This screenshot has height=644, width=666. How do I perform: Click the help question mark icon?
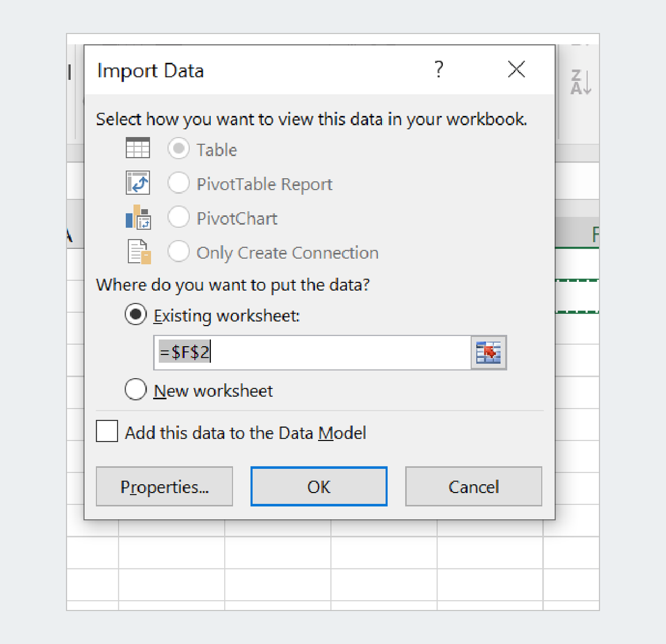(438, 69)
